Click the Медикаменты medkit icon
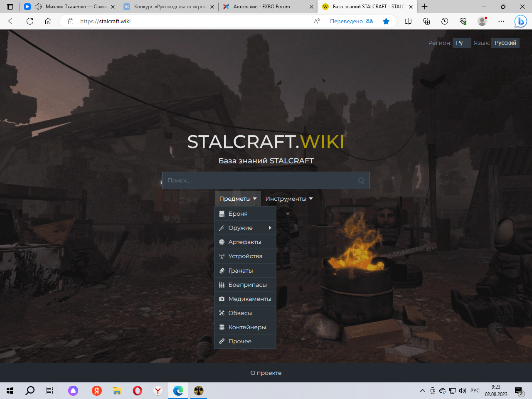This screenshot has height=399, width=532. pos(222,299)
